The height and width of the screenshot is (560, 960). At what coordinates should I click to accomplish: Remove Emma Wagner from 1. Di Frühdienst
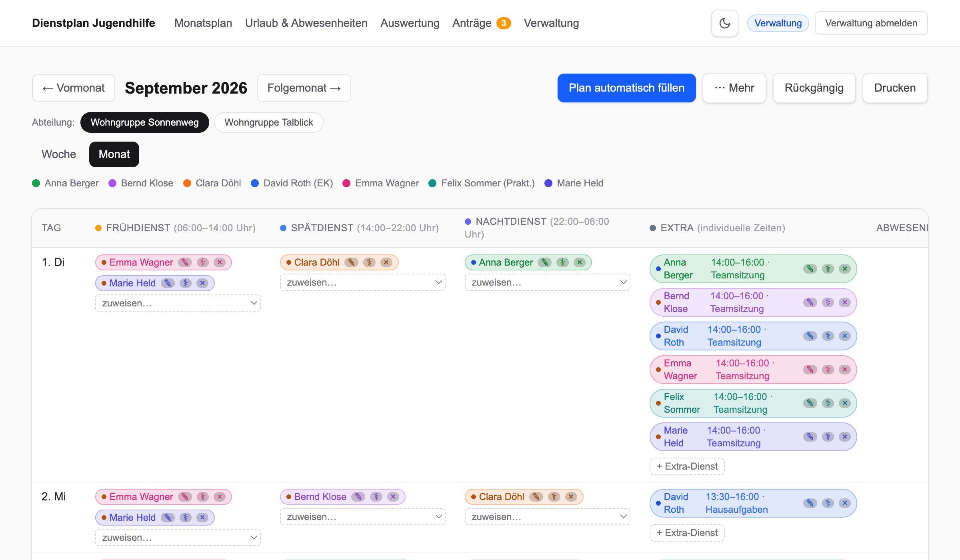pyautogui.click(x=220, y=262)
